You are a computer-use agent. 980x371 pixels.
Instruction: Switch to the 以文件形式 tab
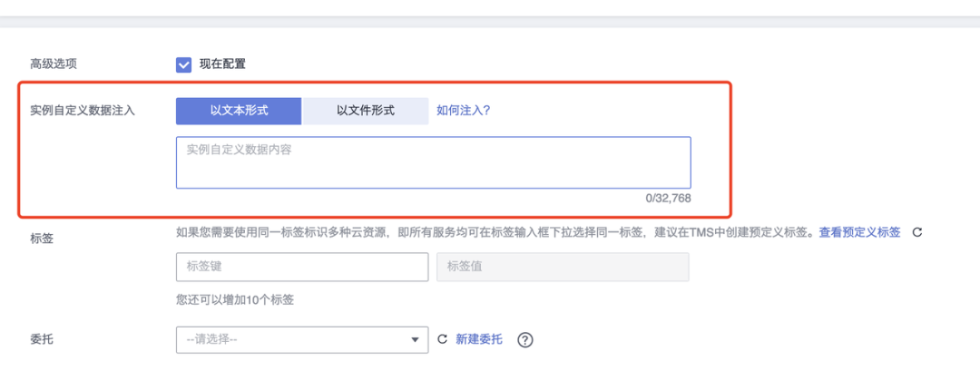pos(366,112)
